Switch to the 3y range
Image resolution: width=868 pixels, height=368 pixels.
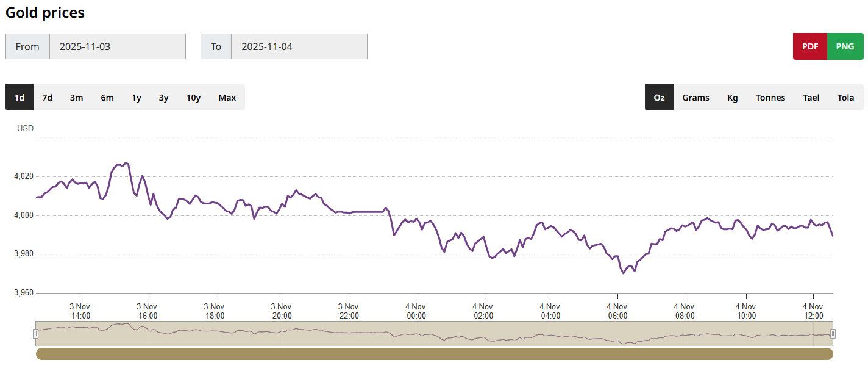point(164,98)
